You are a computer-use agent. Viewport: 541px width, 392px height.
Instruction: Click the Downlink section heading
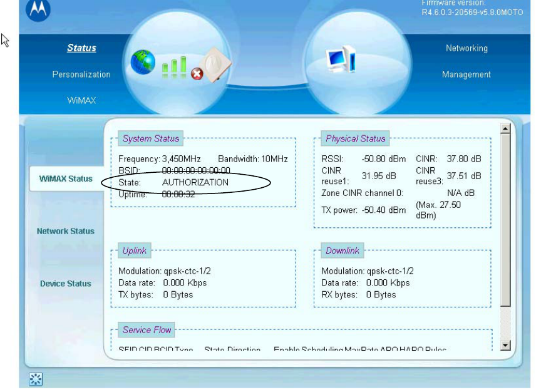click(x=343, y=250)
